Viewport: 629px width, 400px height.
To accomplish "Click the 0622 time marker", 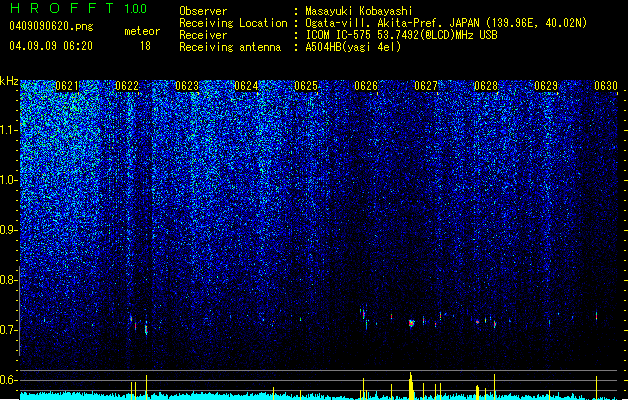I will click(127, 86).
